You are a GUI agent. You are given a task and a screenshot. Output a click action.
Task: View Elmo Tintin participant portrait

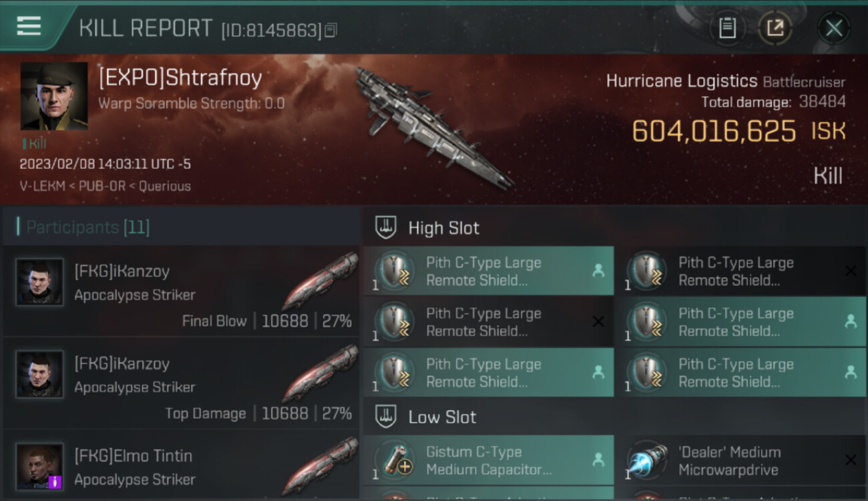(39, 466)
